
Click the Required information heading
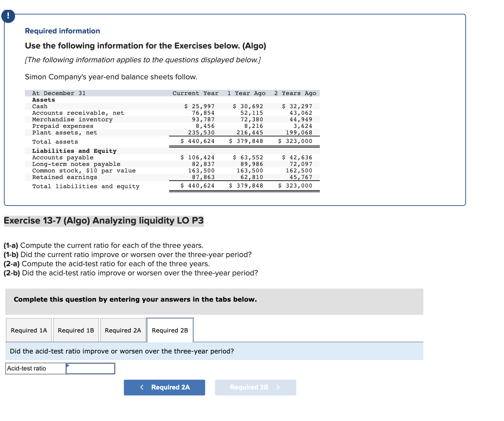point(63,31)
